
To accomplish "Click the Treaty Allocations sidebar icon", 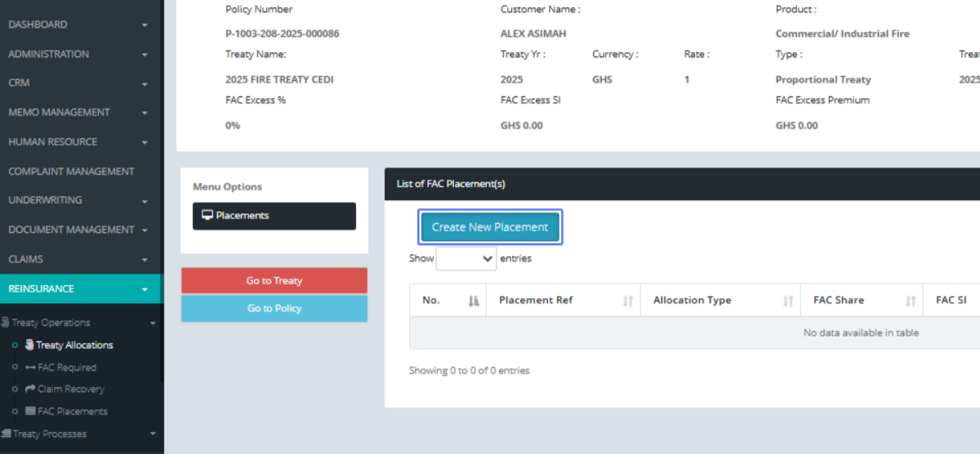I will tap(30, 345).
